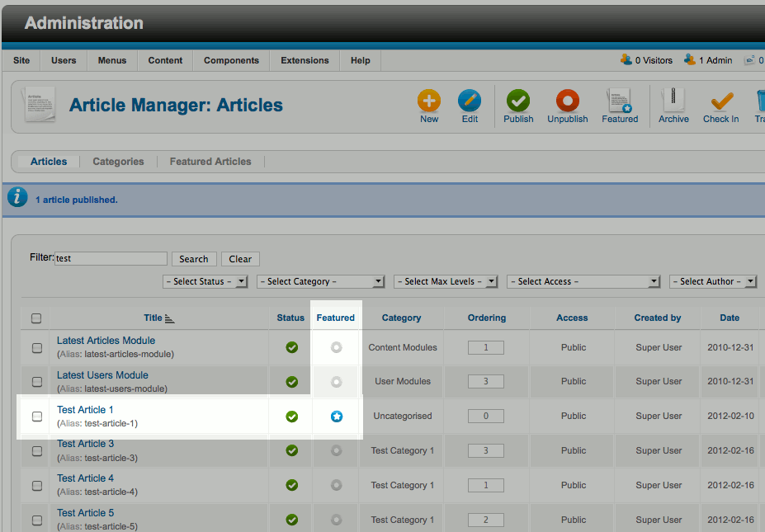Tick the select-all checkbox in table header
The width and height of the screenshot is (765, 532).
[36, 318]
